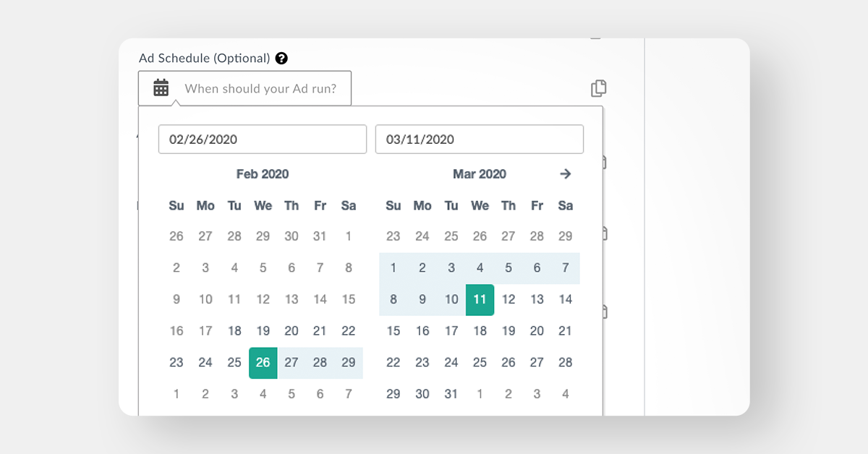
Task: Click the Su weekday header in March
Action: [x=393, y=205]
